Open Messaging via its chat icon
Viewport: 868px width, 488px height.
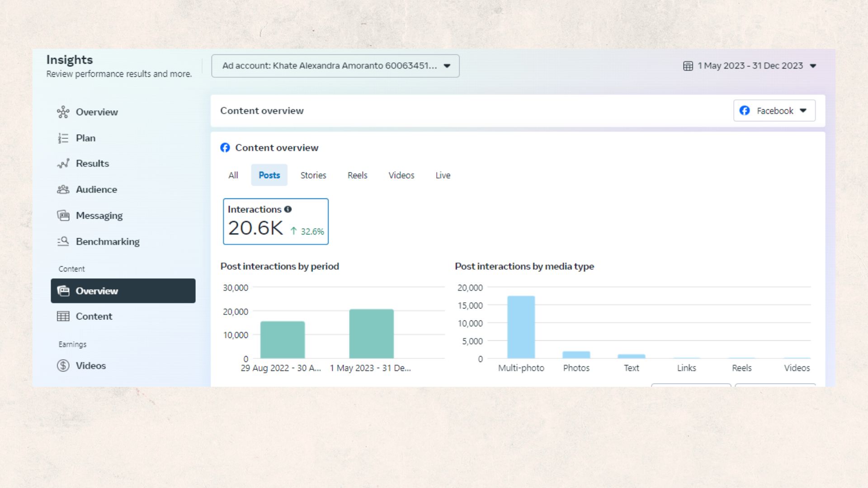(63, 216)
